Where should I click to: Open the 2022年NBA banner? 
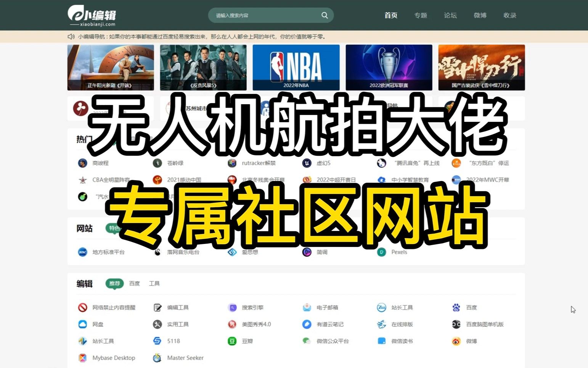pyautogui.click(x=296, y=68)
